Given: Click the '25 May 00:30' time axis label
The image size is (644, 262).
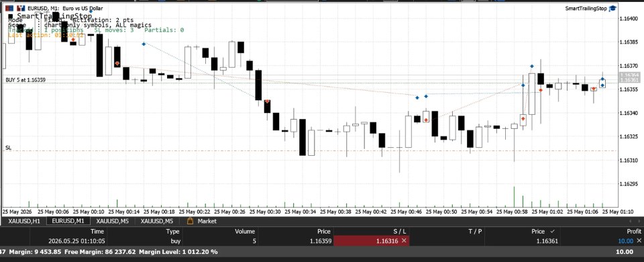Looking at the screenshot, I should (265, 212).
